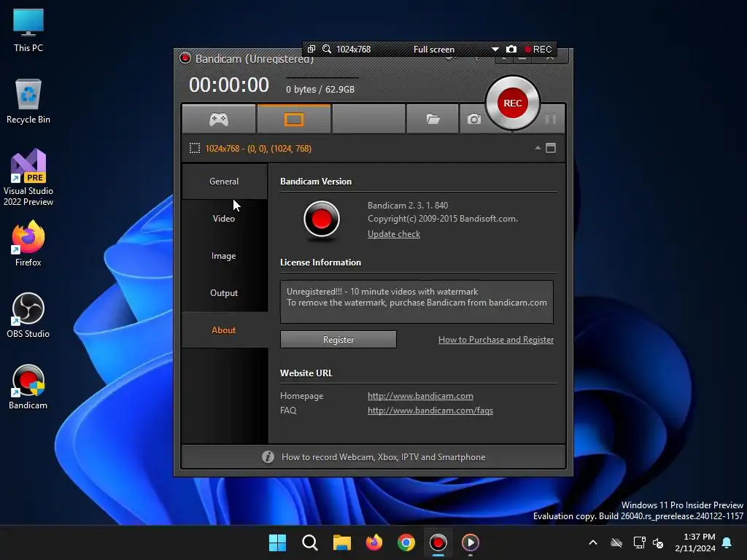This screenshot has width=747, height=560.
Task: Click the info icon in bottom bar
Action: coord(268,456)
